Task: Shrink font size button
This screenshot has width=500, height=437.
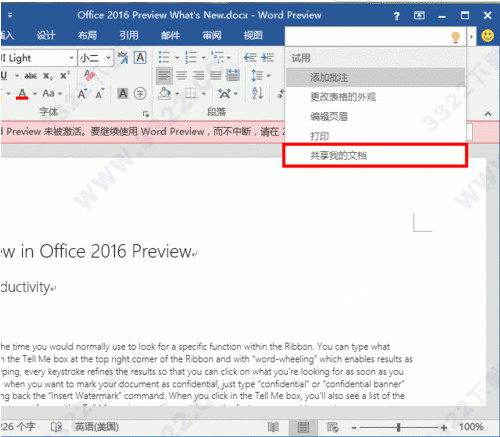Action: pos(100,94)
